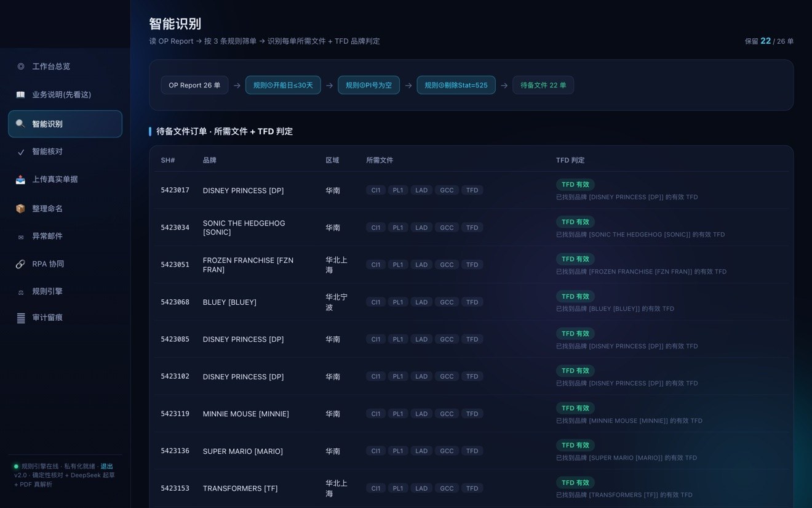Go to 审计留痕 in the sidebar
The width and height of the screenshot is (812, 508).
point(65,318)
